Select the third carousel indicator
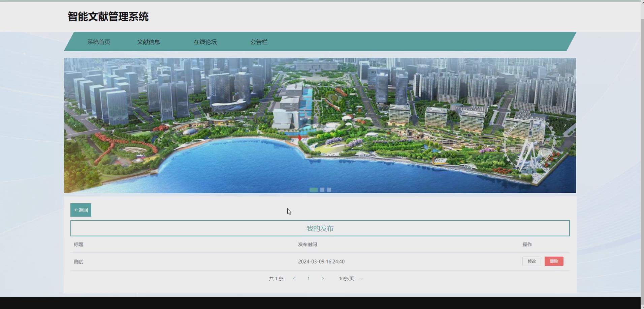 click(x=329, y=190)
